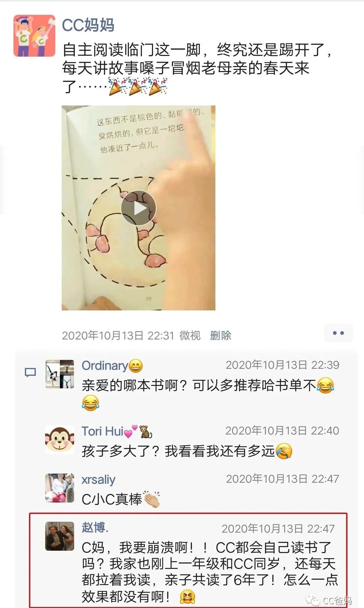Delete the post via 删除 link
The width and height of the screenshot is (364, 608).
(220, 335)
